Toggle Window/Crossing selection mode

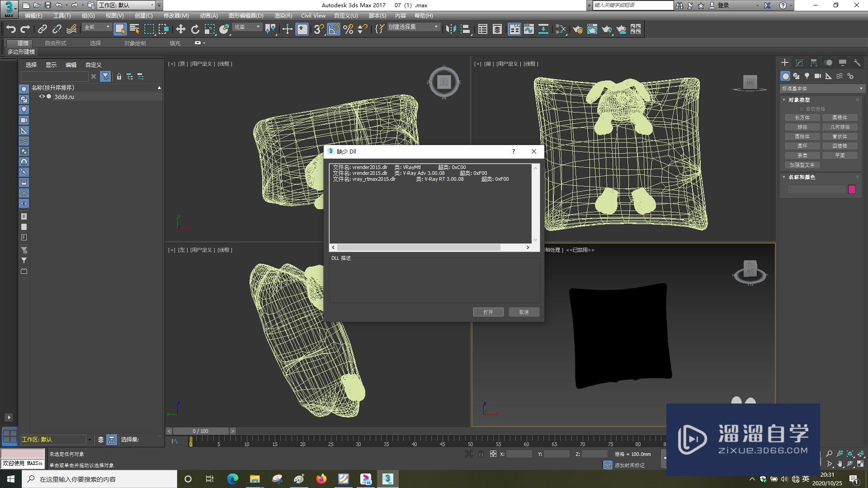[163, 29]
